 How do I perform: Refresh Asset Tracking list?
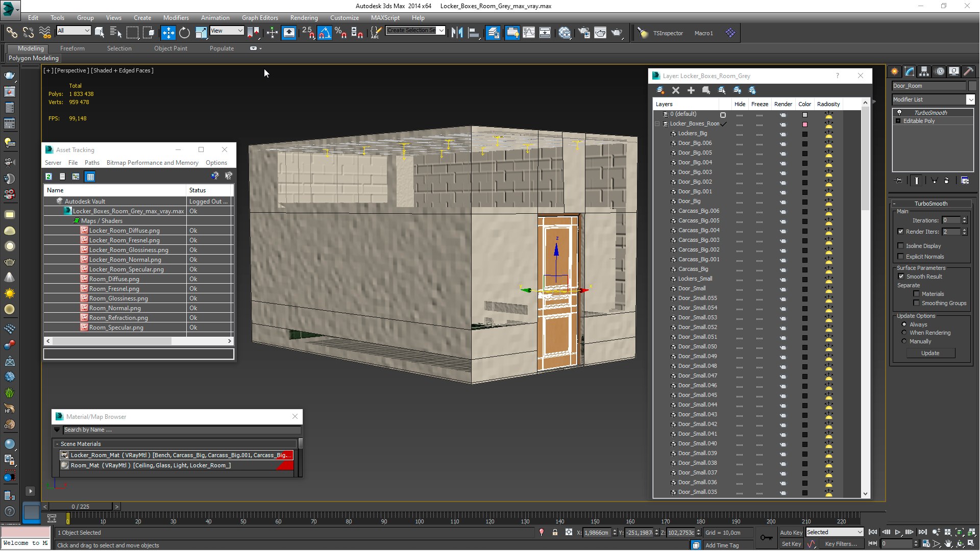click(x=48, y=177)
